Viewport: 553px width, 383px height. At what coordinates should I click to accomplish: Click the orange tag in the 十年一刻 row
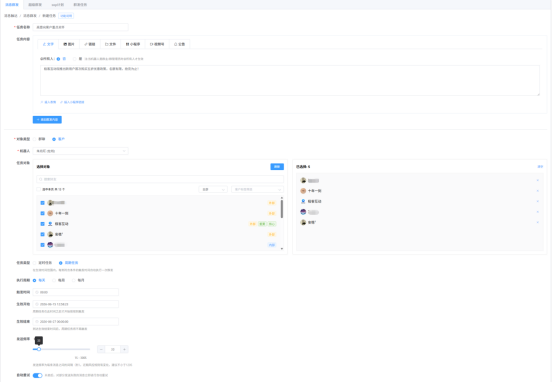tap(272, 214)
